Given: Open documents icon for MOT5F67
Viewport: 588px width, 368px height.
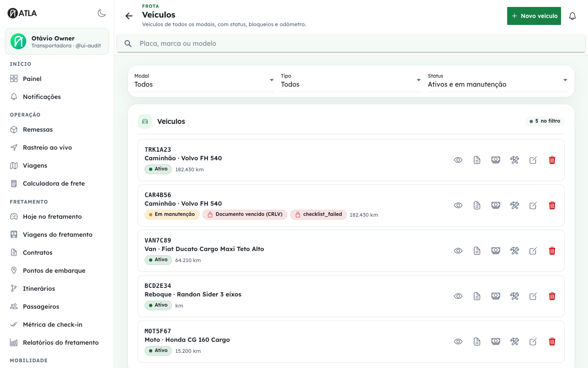Looking at the screenshot, I should pos(477,342).
